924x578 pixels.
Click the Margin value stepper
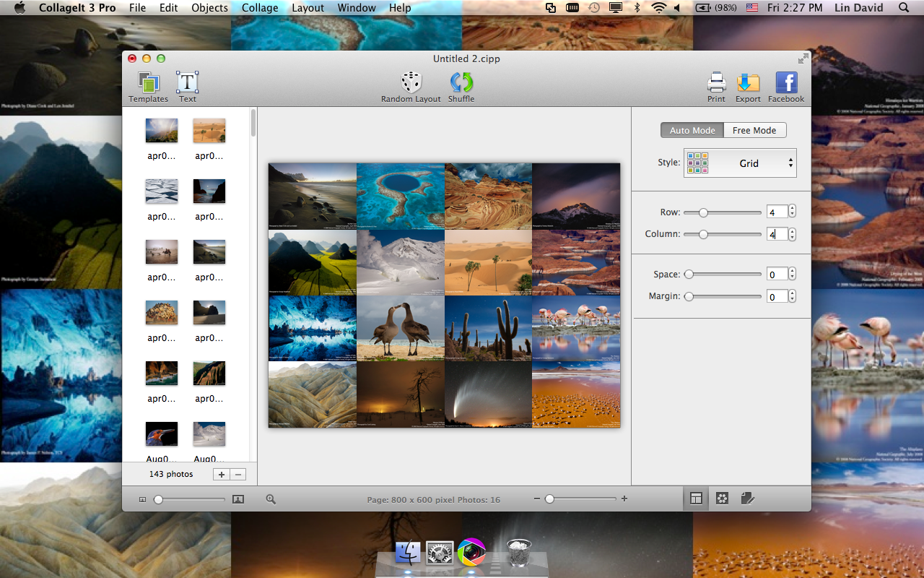(x=792, y=296)
